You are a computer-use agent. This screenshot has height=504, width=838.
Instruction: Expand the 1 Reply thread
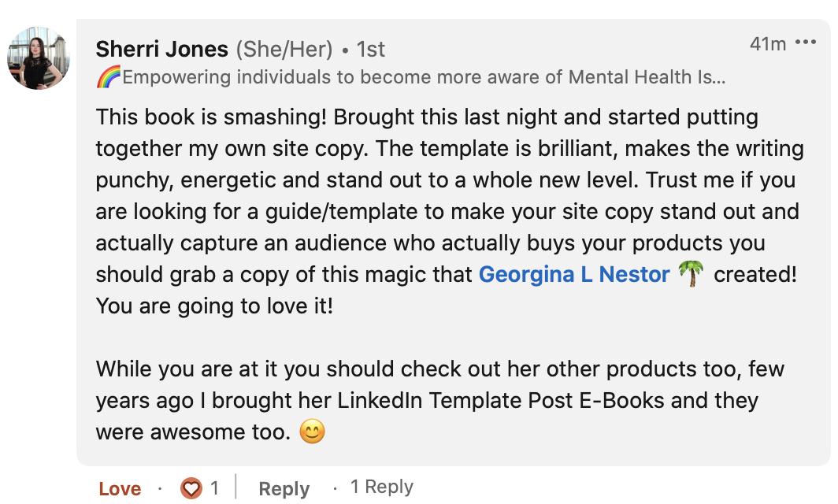pyautogui.click(x=381, y=487)
